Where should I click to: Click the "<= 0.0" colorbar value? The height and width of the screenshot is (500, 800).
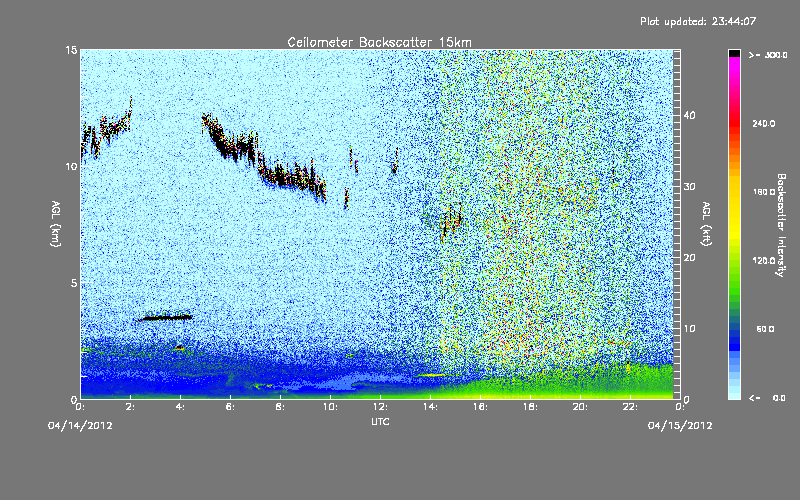tap(768, 398)
